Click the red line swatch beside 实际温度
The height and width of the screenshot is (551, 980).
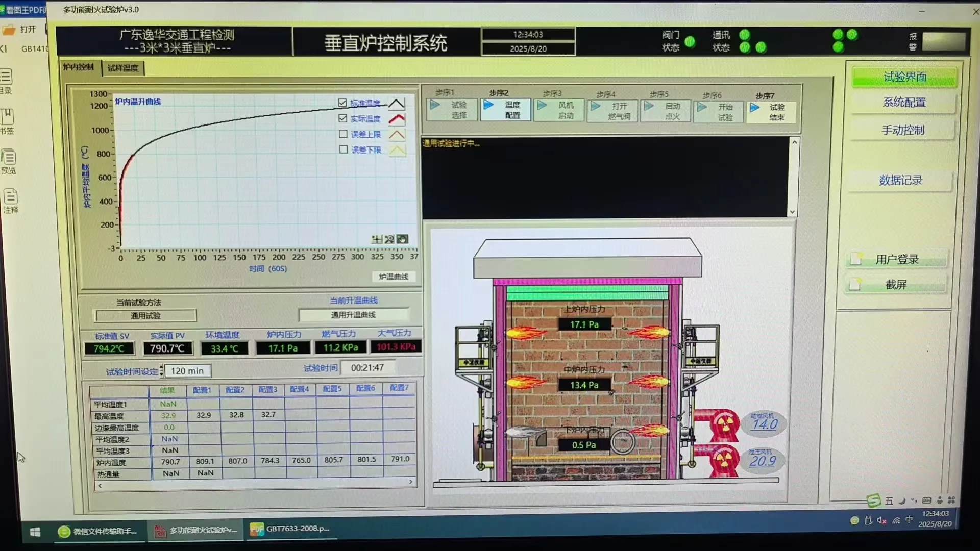[x=397, y=118]
